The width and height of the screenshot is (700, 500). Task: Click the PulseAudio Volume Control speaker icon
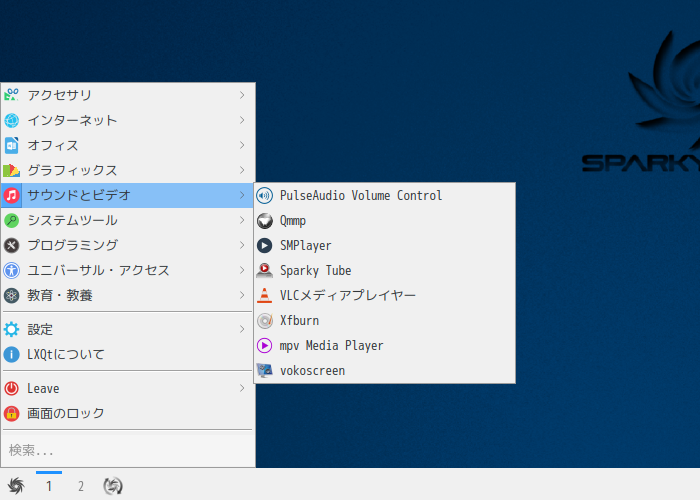(265, 196)
